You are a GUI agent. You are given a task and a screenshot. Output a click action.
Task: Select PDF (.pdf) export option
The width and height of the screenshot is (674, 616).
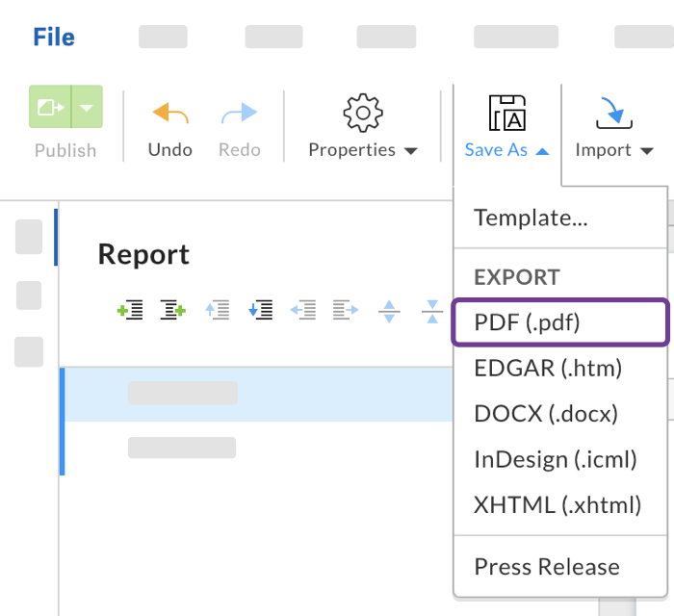(539, 322)
